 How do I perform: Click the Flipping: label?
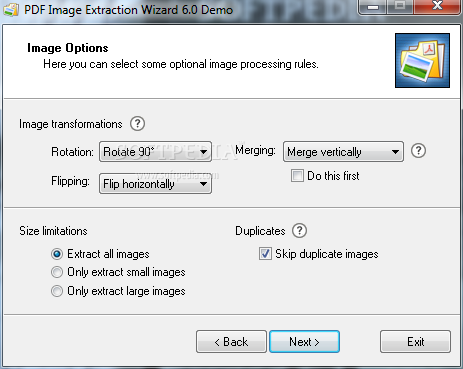(x=70, y=181)
